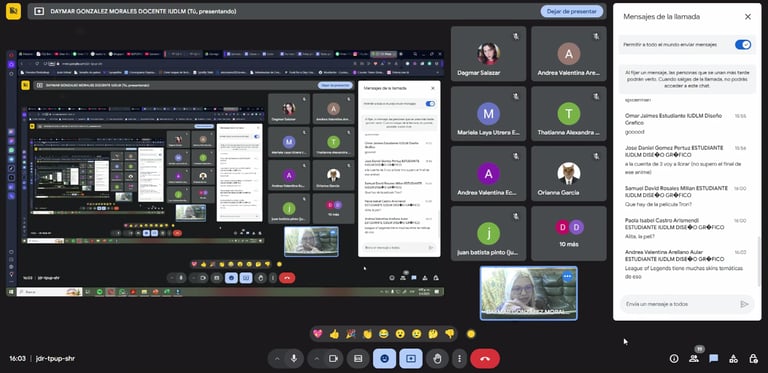Hang up with the red leave call button

click(x=485, y=359)
